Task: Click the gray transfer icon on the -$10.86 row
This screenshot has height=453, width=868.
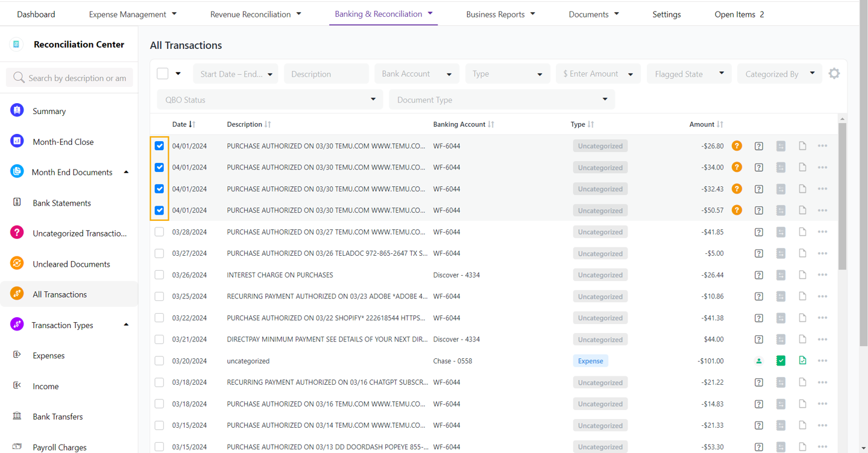Action: click(x=781, y=296)
